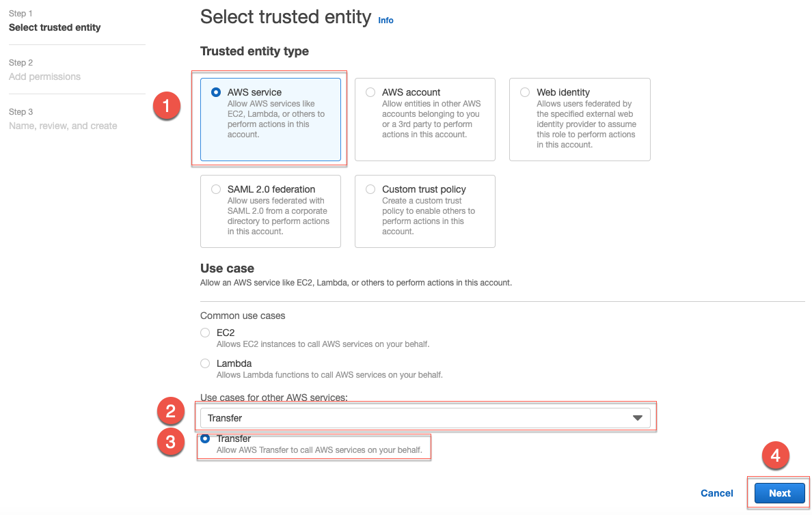Open the Info link beside the title
The width and height of the screenshot is (812, 515).
[x=385, y=20]
